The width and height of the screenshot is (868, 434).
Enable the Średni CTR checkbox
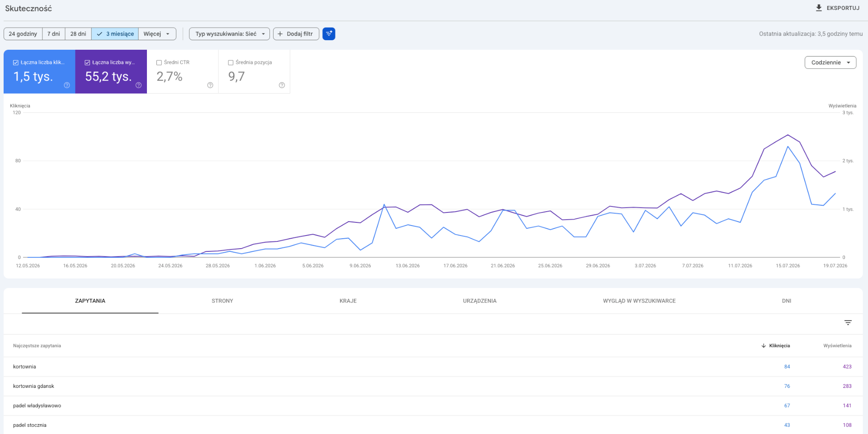[159, 63]
